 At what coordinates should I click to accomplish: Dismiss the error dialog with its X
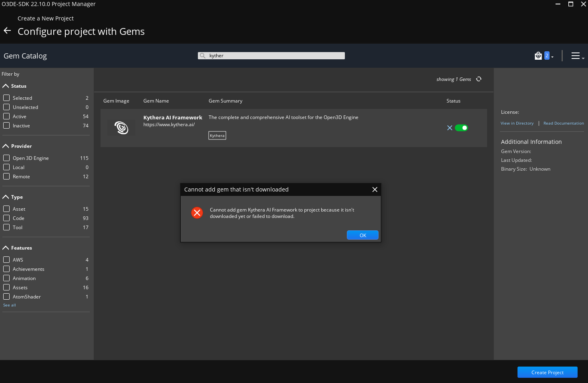click(x=375, y=189)
